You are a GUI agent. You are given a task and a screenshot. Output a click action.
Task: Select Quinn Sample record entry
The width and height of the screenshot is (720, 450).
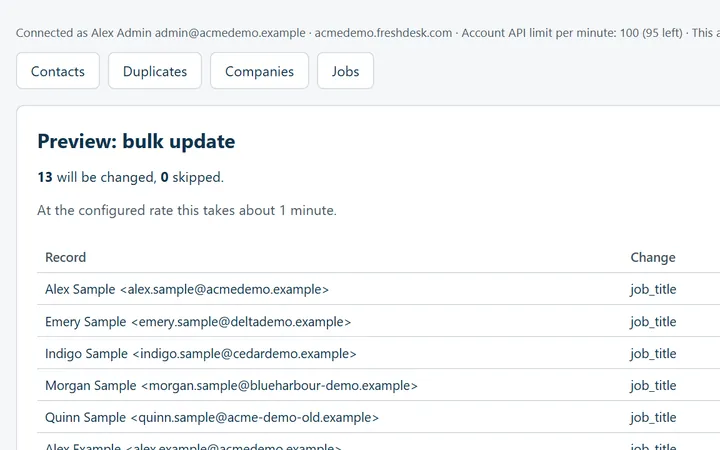tap(212, 417)
